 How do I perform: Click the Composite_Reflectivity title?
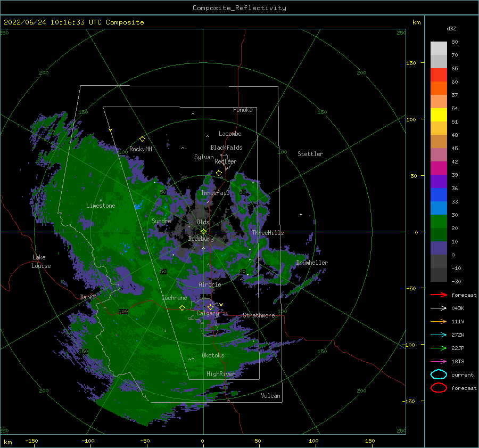tap(240, 8)
